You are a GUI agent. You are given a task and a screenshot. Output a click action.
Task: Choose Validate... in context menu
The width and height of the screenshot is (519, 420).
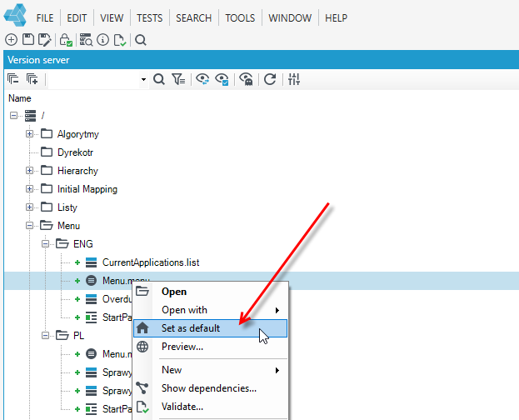[211, 407]
